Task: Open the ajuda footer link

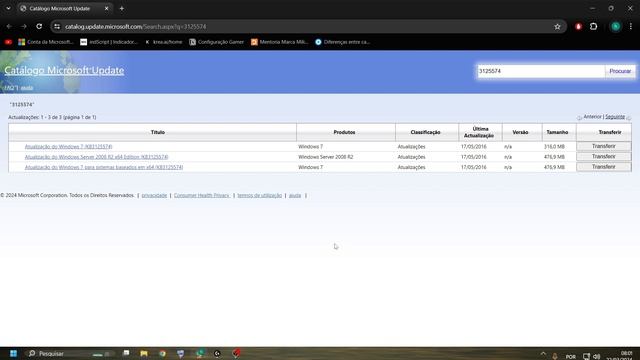Action: [295, 196]
